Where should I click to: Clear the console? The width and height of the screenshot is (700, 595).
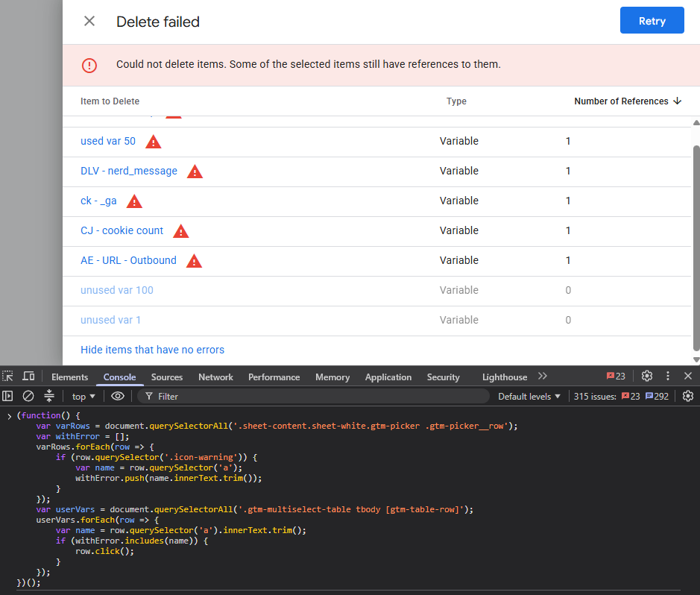pyautogui.click(x=28, y=396)
